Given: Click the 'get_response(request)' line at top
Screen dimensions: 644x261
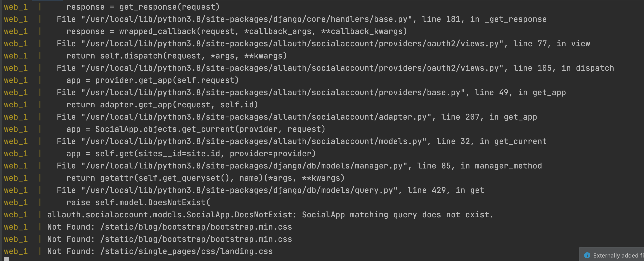Looking at the screenshot, I should point(143,7).
